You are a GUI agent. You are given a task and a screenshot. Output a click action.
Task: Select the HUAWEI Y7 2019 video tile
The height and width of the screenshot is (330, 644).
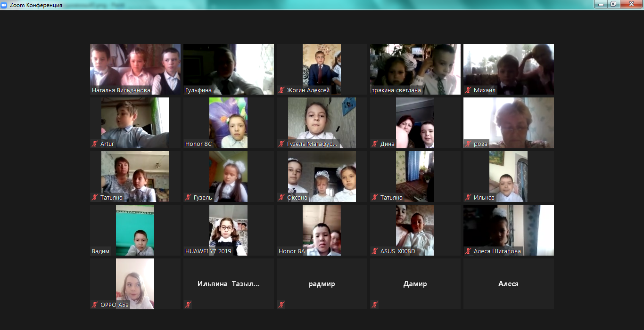229,230
